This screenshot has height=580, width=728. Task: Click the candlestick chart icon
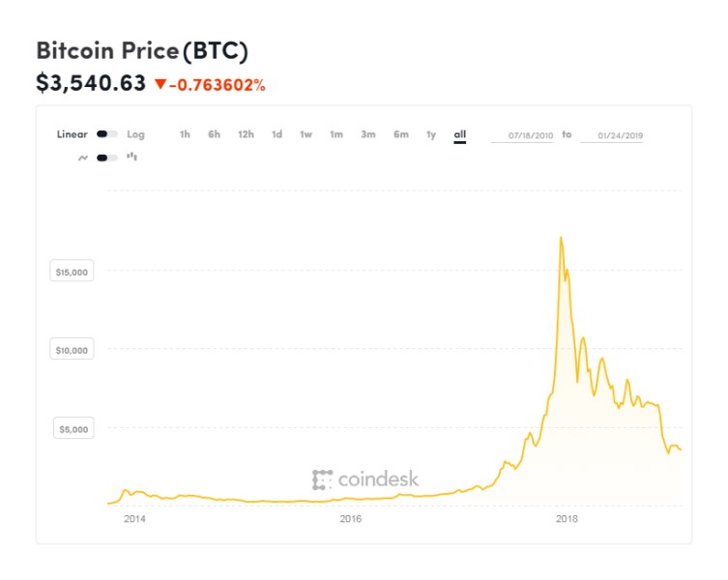131,156
